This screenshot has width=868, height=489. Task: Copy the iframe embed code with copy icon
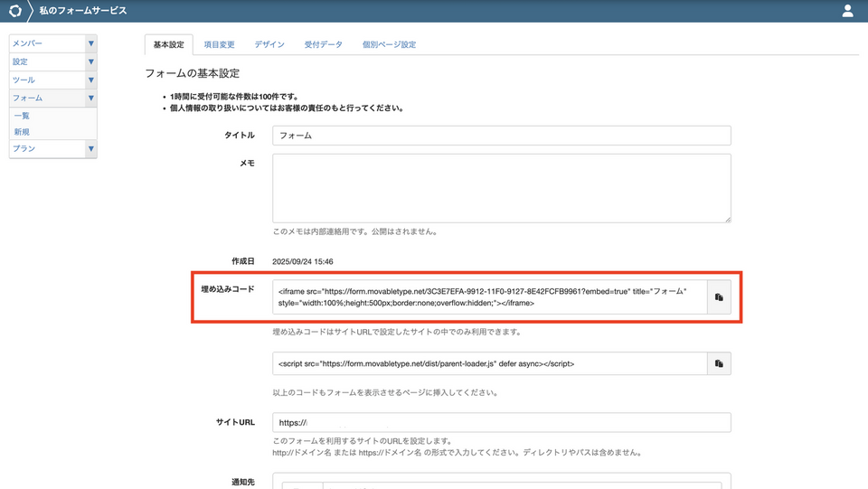tap(719, 297)
